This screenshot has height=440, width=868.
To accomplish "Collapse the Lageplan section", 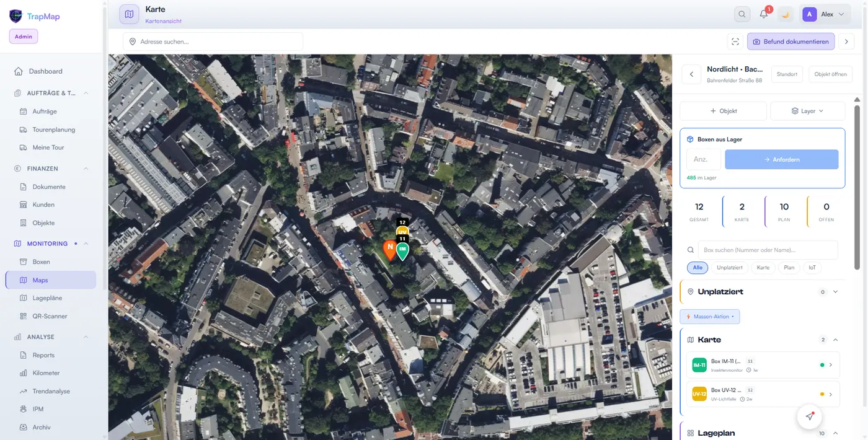I will click(835, 433).
